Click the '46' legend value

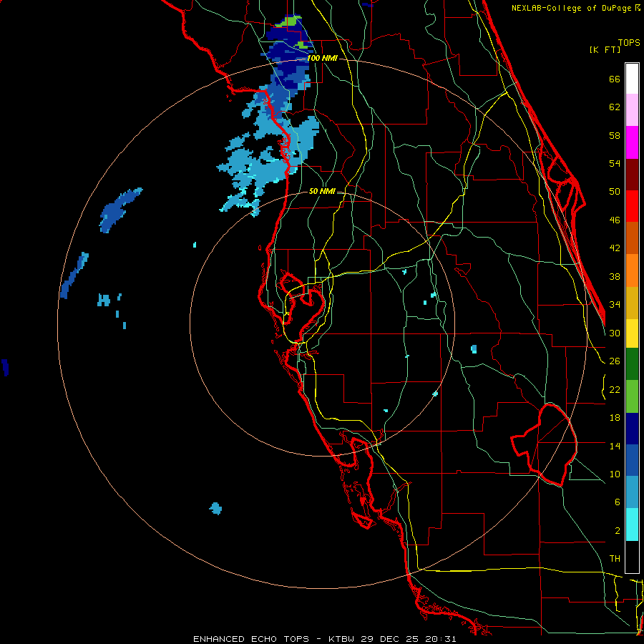coord(615,220)
